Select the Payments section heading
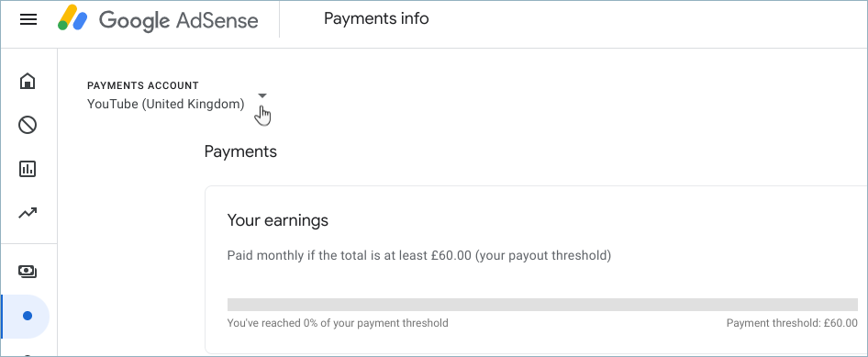 (240, 151)
